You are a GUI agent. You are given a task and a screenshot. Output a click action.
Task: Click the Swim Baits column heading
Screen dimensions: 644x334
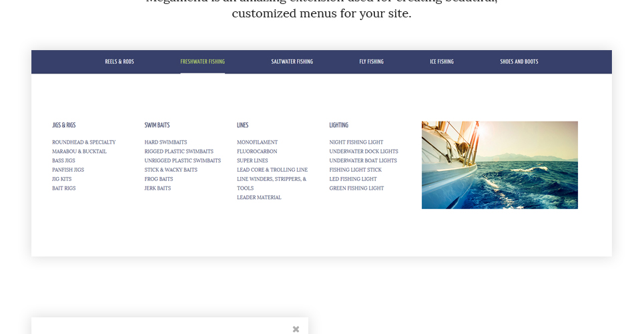pos(157,125)
